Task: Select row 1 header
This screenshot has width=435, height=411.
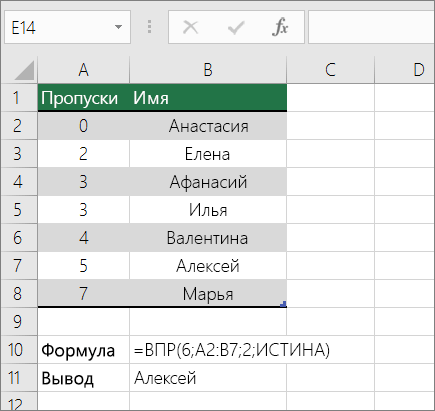Action: click(19, 98)
